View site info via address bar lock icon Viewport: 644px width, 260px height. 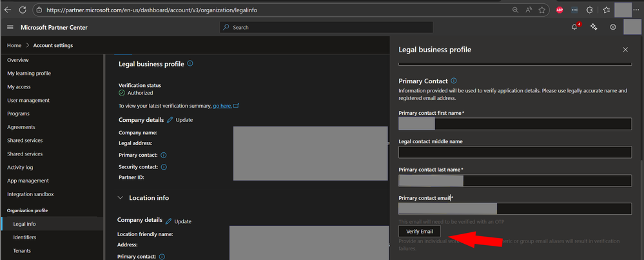[x=39, y=10]
